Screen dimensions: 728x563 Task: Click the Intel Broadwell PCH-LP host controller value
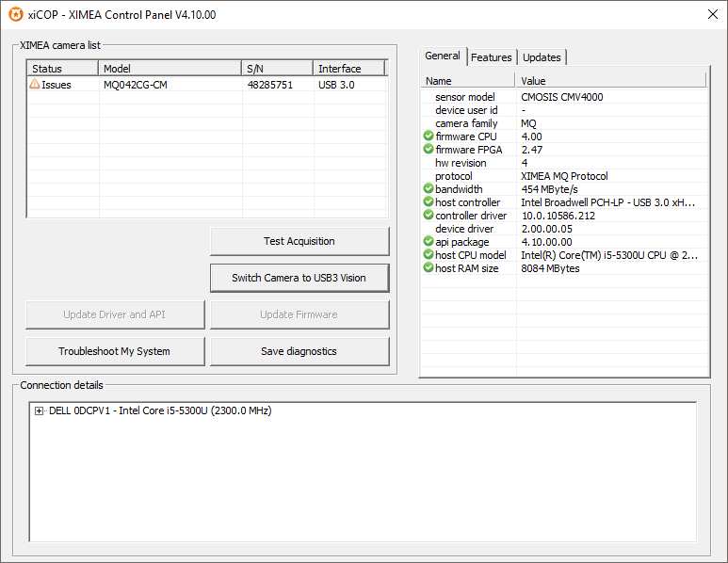(x=607, y=202)
